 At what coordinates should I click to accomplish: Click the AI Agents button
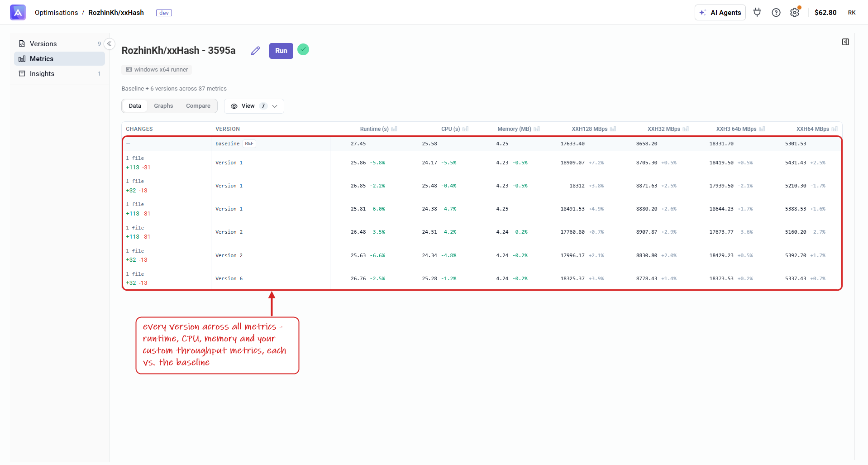(720, 13)
